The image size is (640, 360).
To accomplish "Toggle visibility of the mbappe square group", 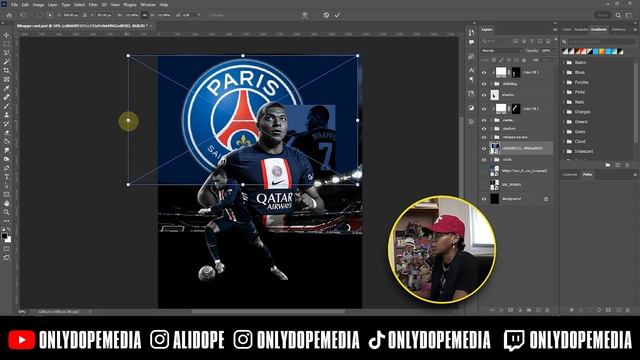I will [484, 138].
